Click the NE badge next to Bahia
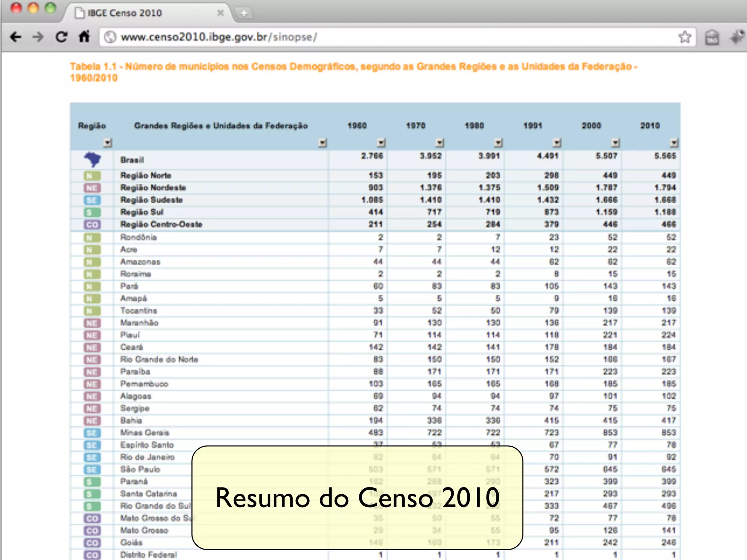Viewport: 747px width, 560px height. (92, 421)
